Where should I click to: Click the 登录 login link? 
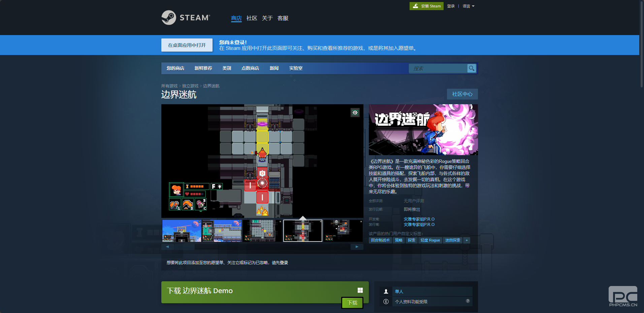coord(451,6)
